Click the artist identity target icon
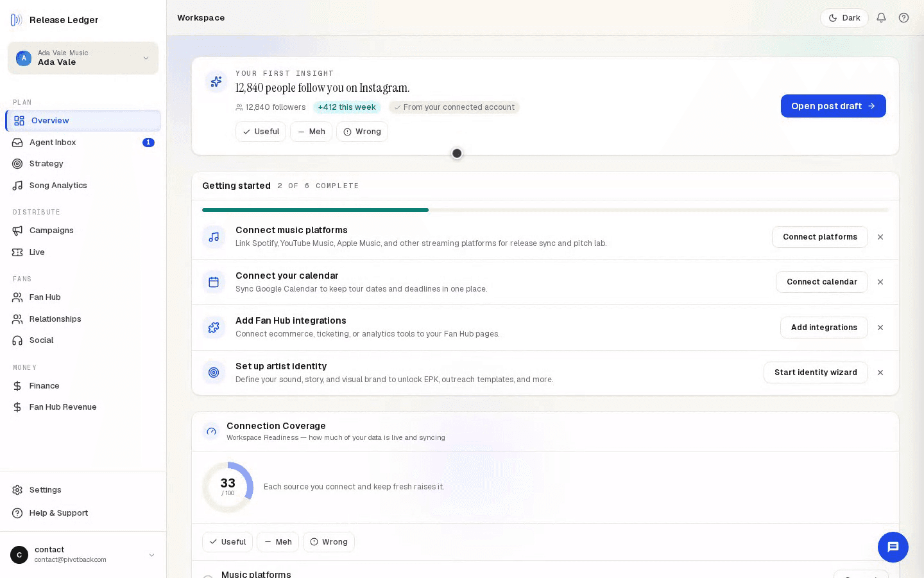Viewport: 924px width, 578px height. click(214, 372)
